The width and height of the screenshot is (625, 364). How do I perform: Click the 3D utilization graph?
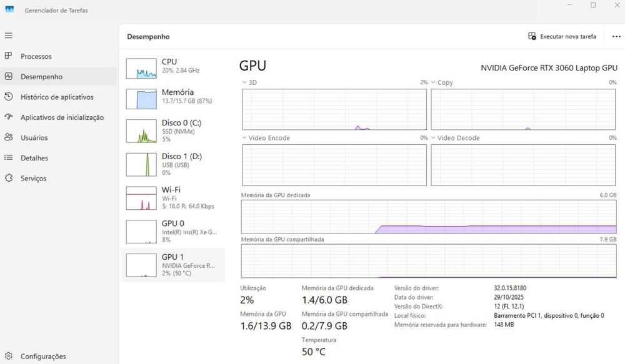pyautogui.click(x=334, y=109)
